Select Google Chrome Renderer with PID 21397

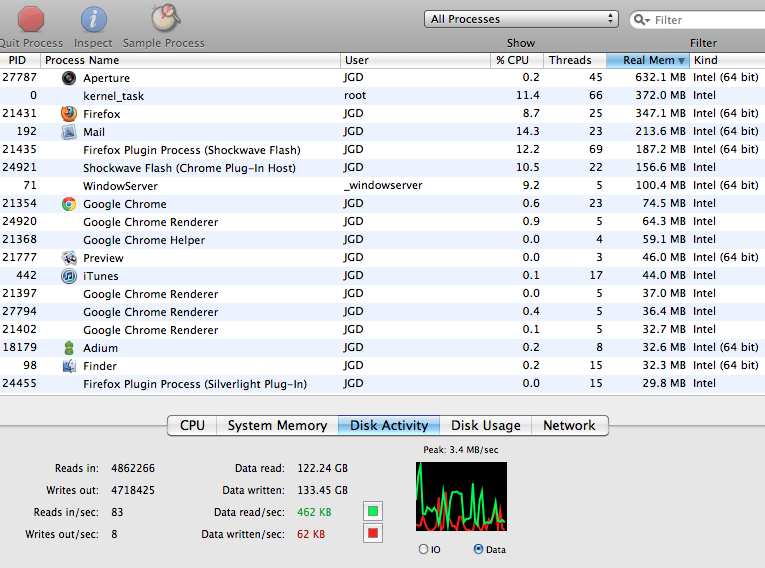pos(382,294)
